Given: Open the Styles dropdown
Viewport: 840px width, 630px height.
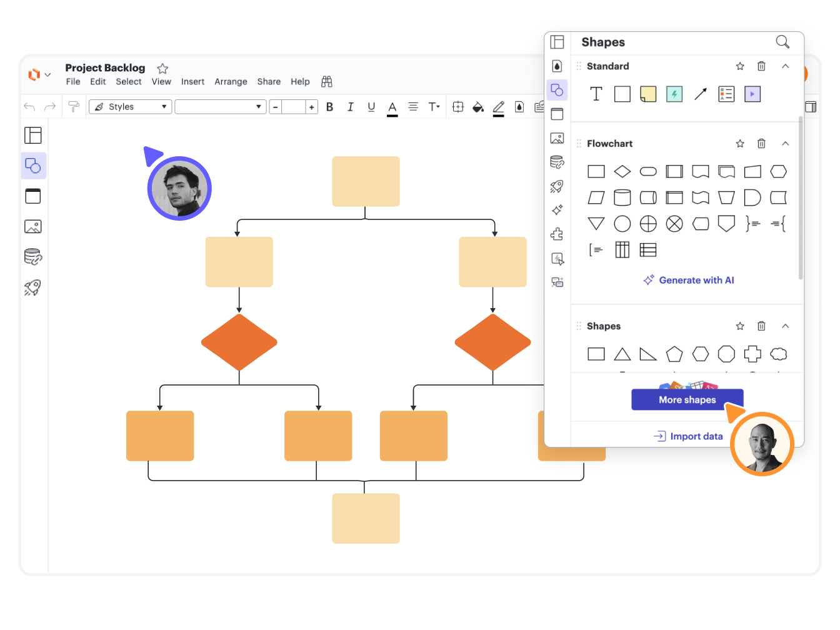Looking at the screenshot, I should pyautogui.click(x=130, y=107).
